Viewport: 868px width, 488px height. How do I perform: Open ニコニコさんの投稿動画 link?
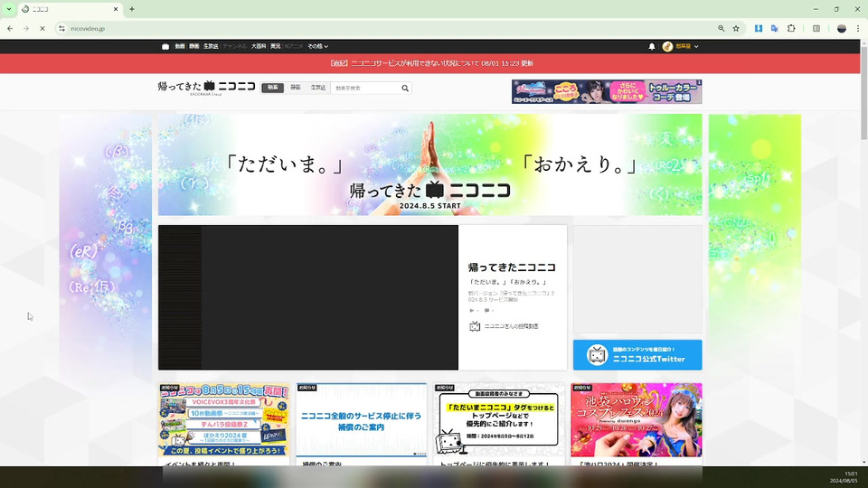tap(511, 326)
